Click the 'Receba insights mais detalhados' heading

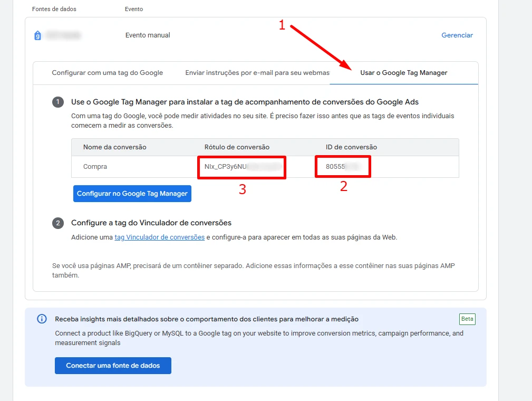(x=207, y=319)
